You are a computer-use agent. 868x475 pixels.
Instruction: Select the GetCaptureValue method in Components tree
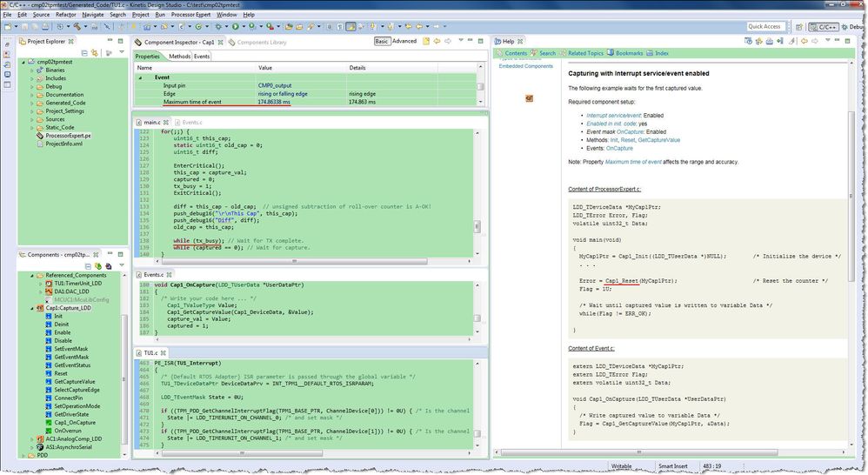pos(74,381)
